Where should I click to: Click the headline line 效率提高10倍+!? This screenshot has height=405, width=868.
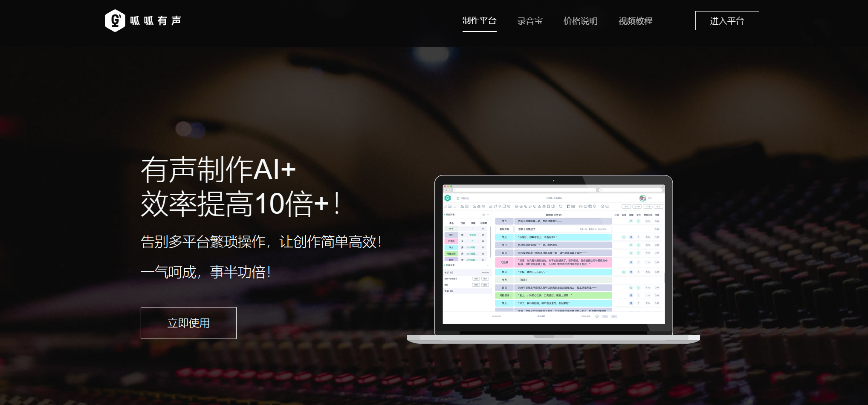coord(241,204)
